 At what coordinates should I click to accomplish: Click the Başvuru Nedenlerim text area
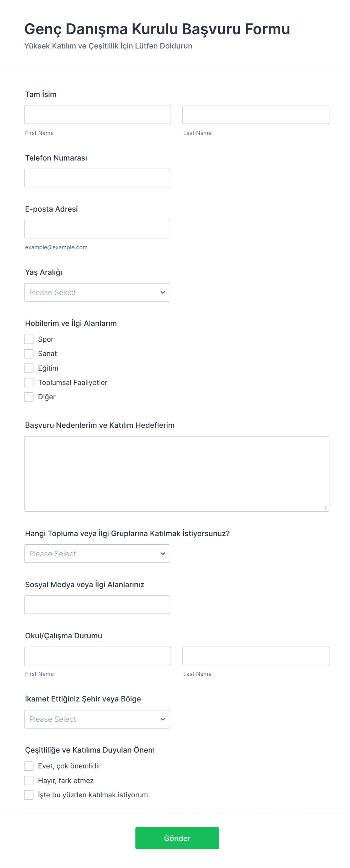[177, 474]
